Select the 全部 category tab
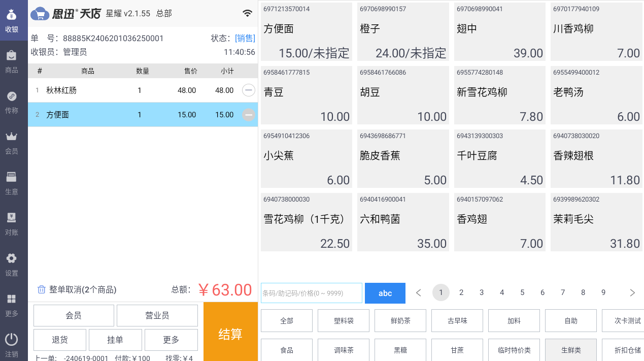644x361 pixels. tap(286, 320)
